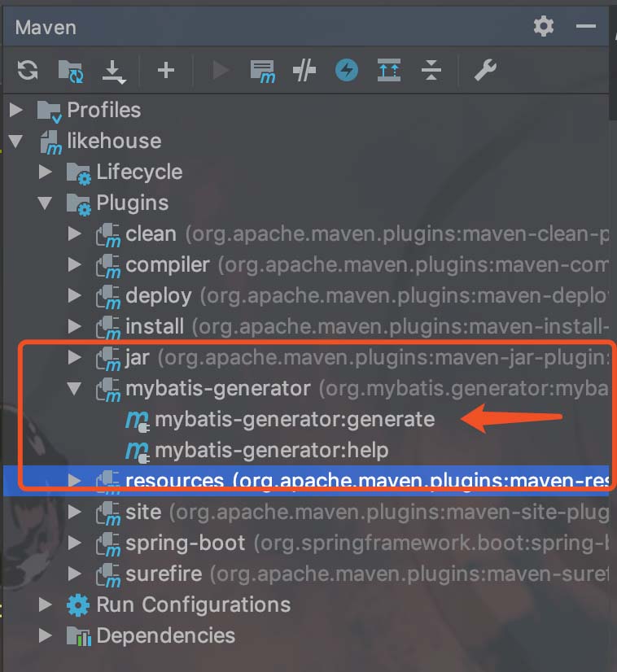The image size is (617, 672).
Task: Click the Lifecycle folder icon
Action: [78, 173]
